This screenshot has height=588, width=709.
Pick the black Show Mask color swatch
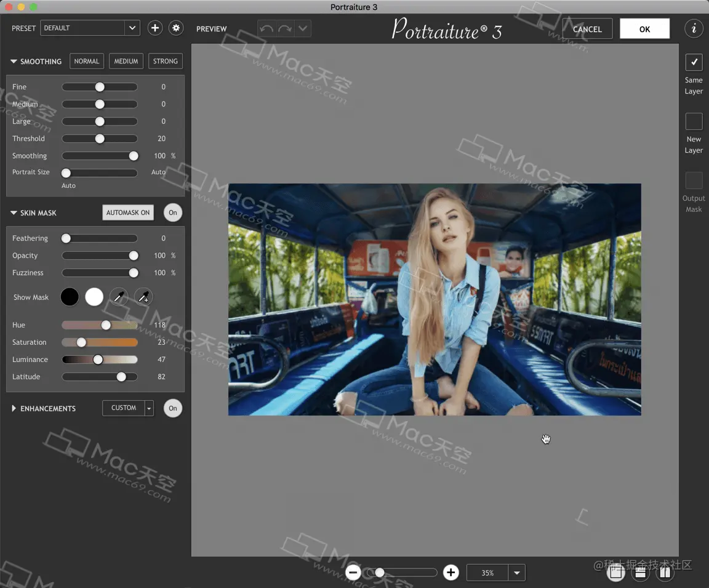(70, 297)
